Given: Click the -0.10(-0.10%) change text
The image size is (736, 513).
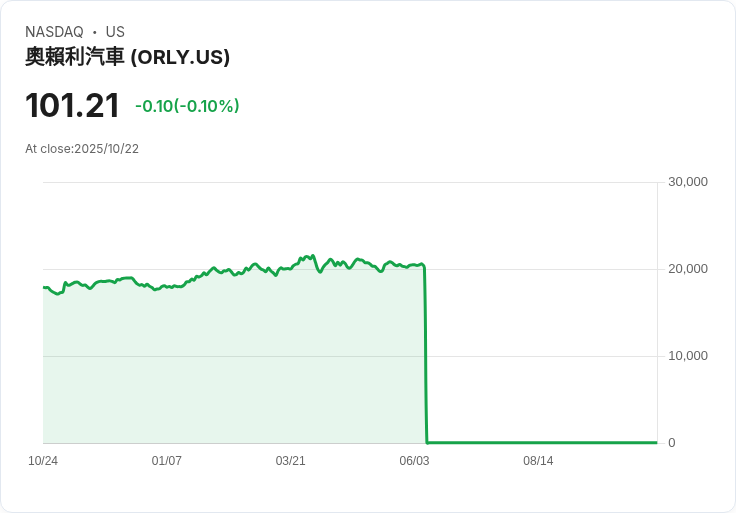Looking at the screenshot, I should pos(187,106).
